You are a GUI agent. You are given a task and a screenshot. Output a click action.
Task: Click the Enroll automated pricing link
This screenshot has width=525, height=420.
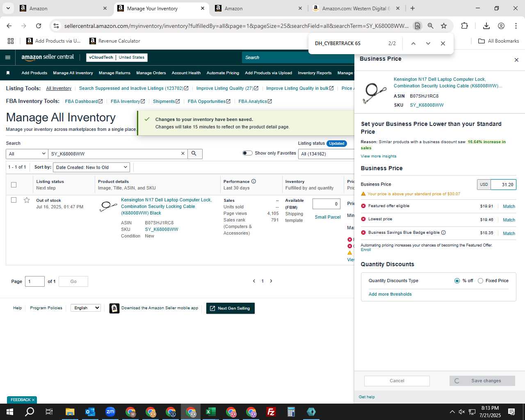(366, 250)
